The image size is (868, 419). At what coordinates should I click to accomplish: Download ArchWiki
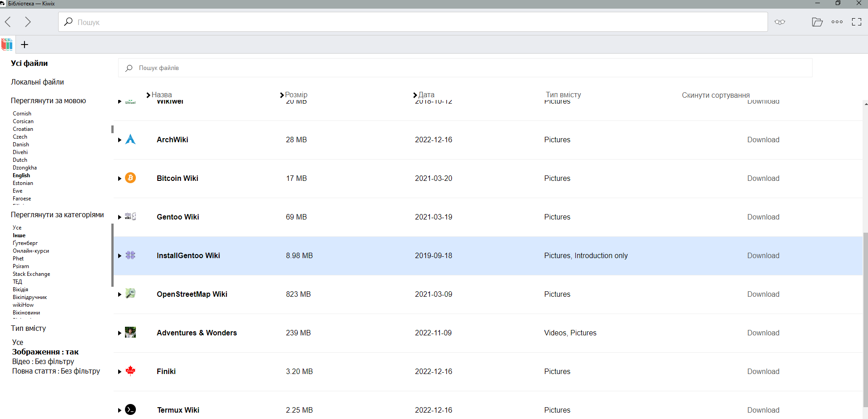click(763, 140)
